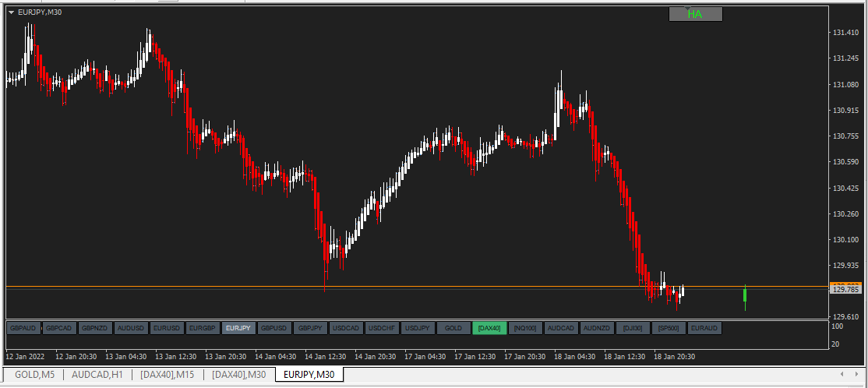Select the USDJPY symbol button
This screenshot has height=388, width=868.
click(x=418, y=328)
